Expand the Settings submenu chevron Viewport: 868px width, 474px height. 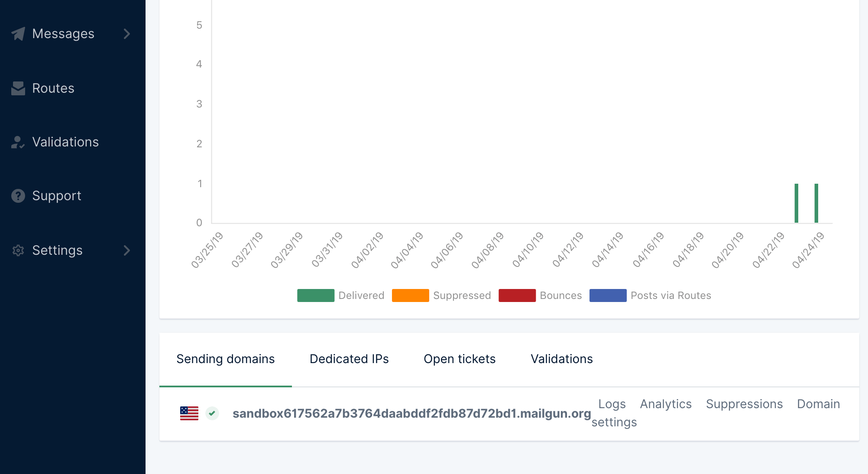(126, 250)
